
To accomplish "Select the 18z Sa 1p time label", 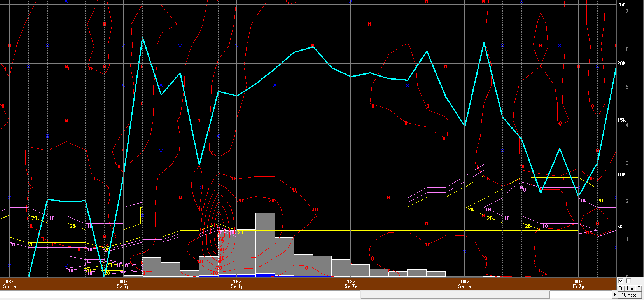I will [237, 284].
